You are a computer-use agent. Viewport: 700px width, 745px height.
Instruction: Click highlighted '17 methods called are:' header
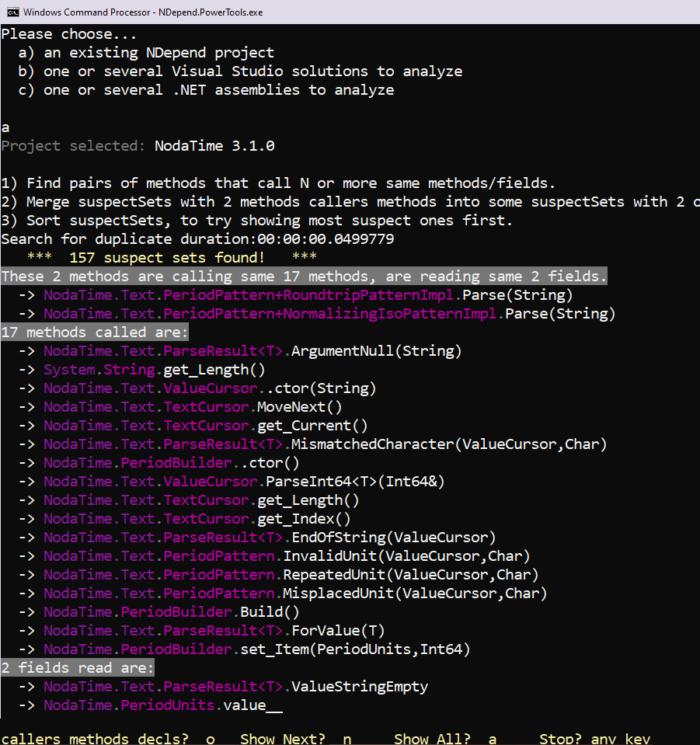click(95, 332)
